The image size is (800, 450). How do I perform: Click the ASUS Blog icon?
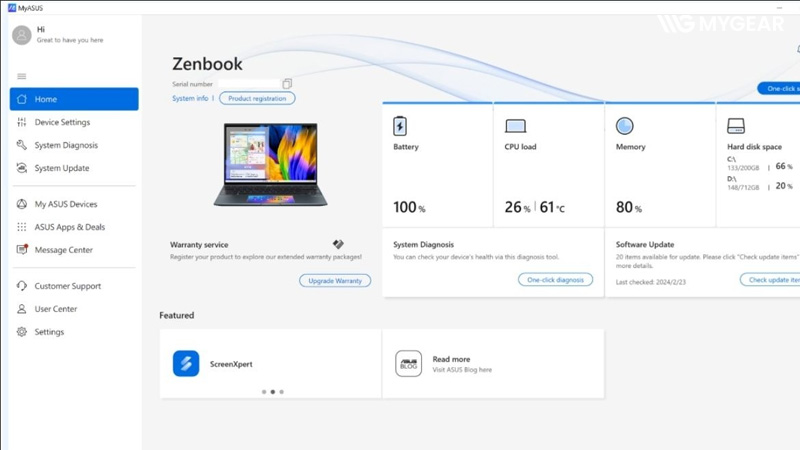point(408,364)
